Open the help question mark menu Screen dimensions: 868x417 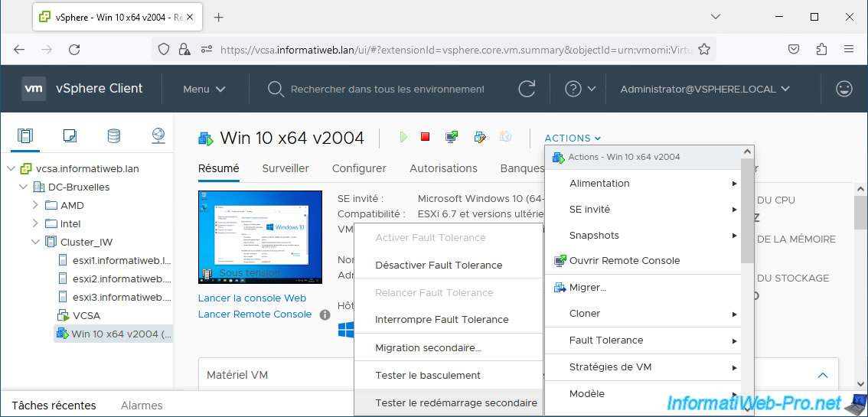pos(579,89)
